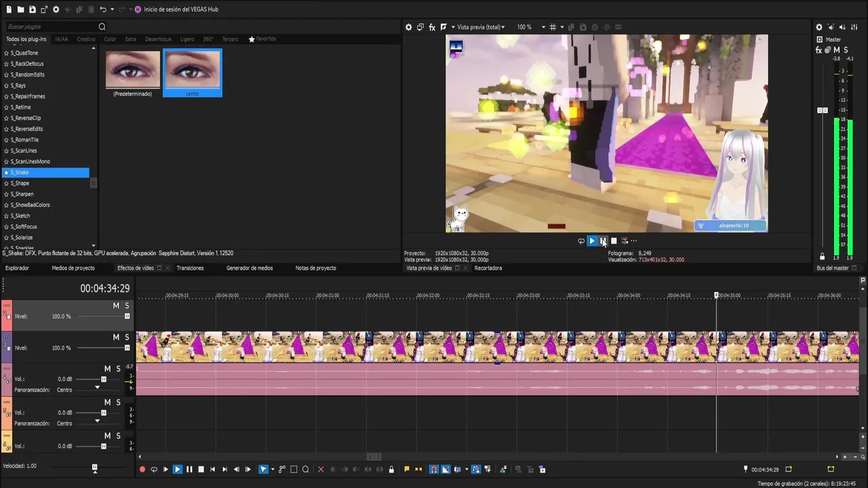
Task: Create a new project with toolbar icon
Action: coord(9,9)
